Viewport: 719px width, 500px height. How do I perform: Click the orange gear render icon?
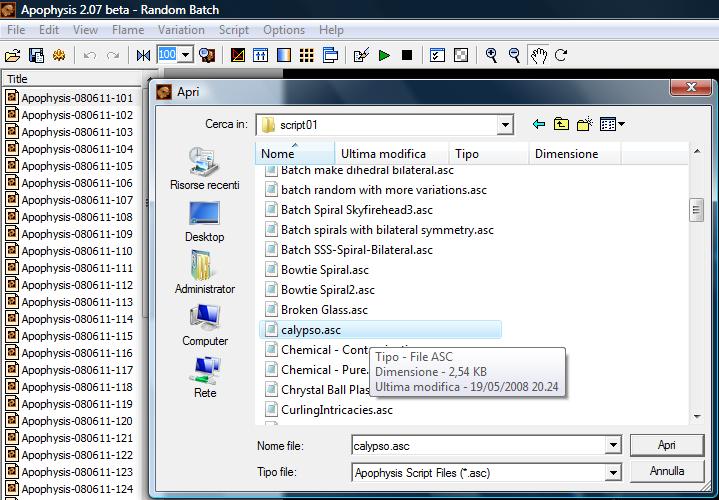coord(59,56)
